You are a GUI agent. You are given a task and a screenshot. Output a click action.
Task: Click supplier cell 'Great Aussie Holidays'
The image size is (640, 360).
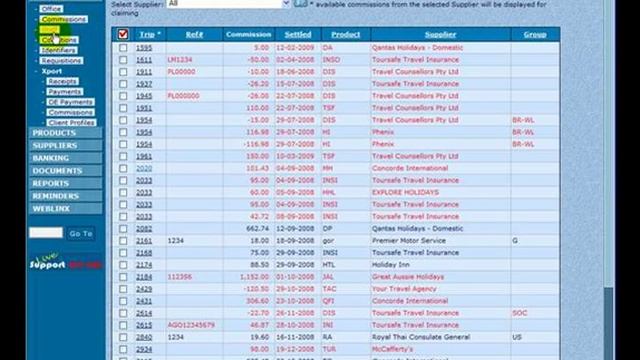(408, 277)
